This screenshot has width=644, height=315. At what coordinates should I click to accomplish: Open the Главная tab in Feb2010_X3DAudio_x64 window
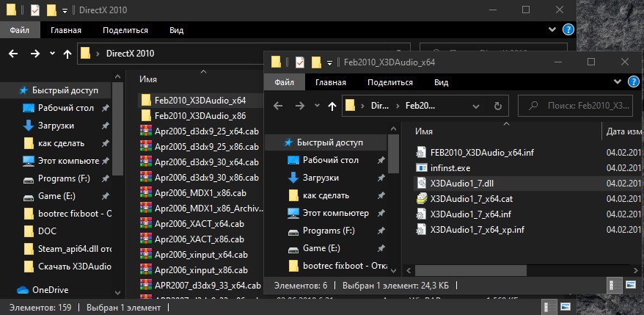tap(331, 82)
